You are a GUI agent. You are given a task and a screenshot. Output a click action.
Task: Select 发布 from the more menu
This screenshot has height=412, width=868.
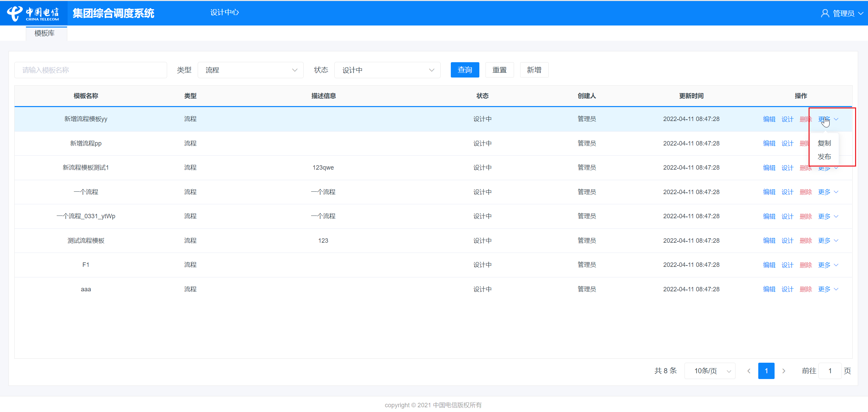[824, 157]
